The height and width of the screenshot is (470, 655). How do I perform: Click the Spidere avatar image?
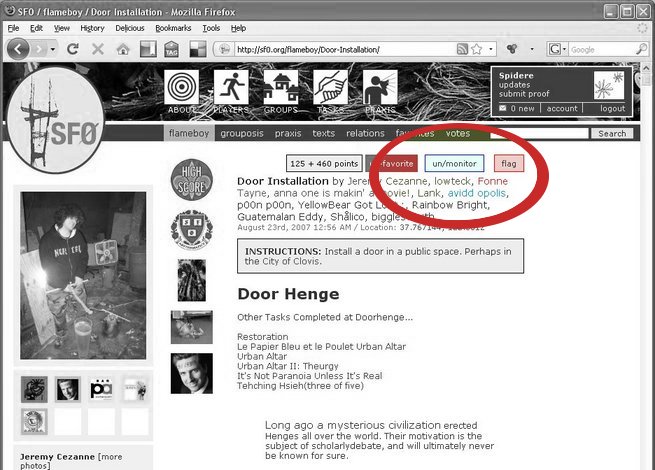[x=609, y=85]
